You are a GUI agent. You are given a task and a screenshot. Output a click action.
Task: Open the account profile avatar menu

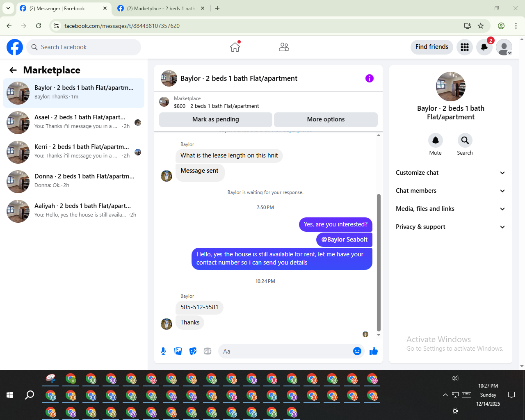pos(504,47)
